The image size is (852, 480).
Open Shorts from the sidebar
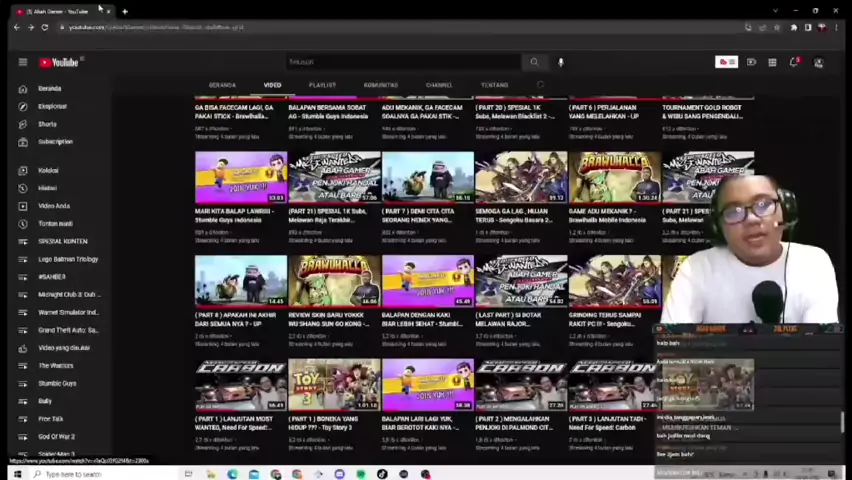47,124
